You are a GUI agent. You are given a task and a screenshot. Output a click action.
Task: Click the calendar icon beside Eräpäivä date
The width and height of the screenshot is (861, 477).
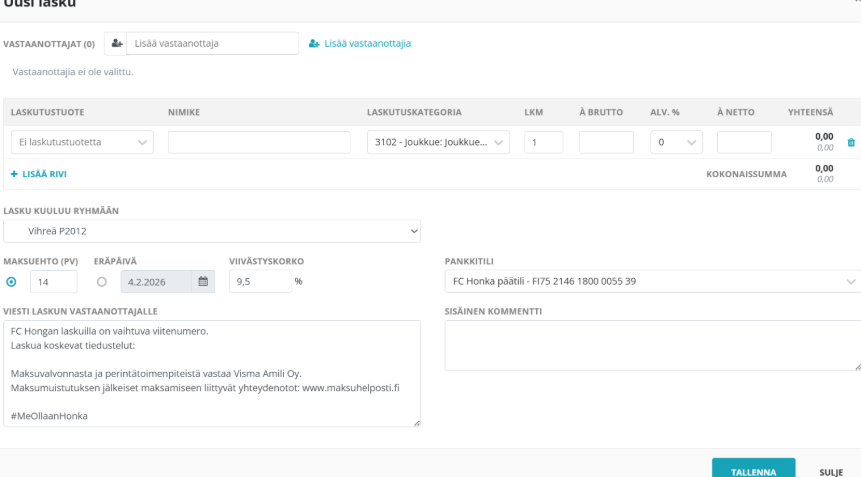[x=204, y=282]
